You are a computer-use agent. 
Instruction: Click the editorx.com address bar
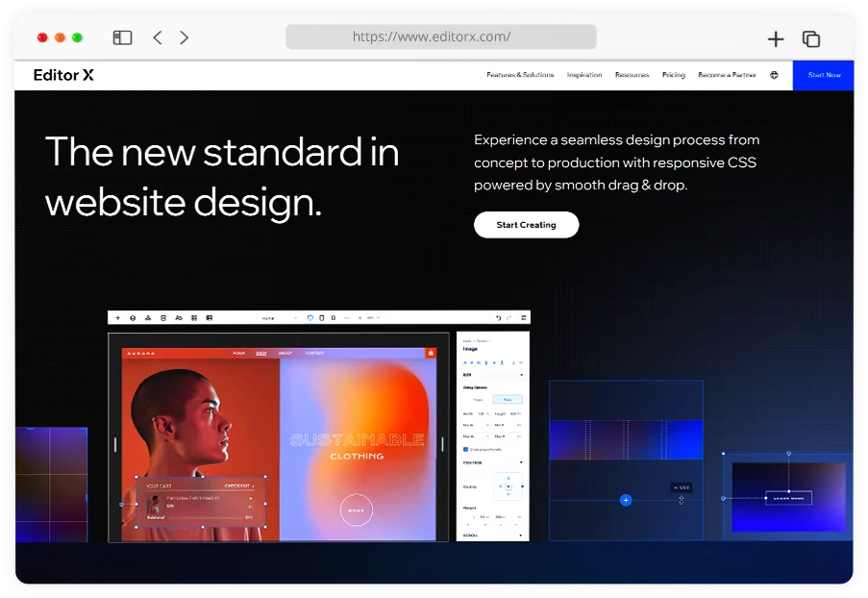tap(441, 37)
